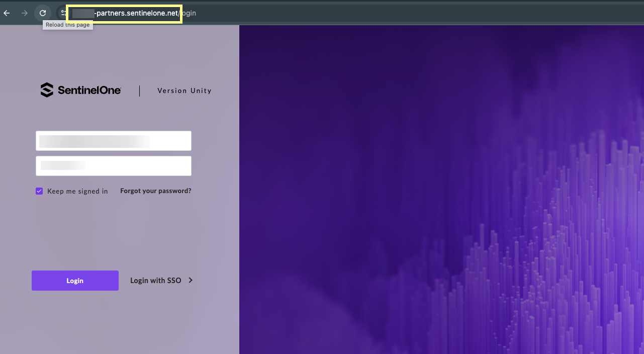This screenshot has height=354, width=644.
Task: Click the Version Unity text
Action: [x=185, y=91]
